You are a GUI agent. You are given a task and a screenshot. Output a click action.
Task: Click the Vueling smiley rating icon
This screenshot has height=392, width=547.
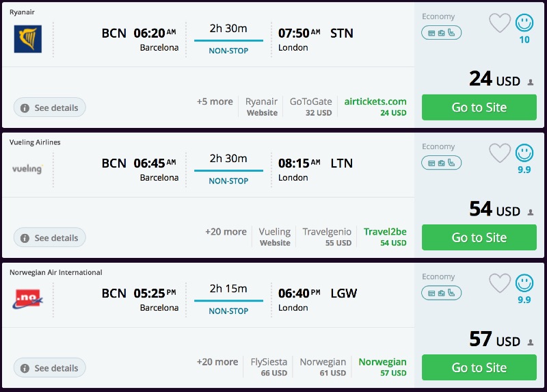click(x=524, y=153)
